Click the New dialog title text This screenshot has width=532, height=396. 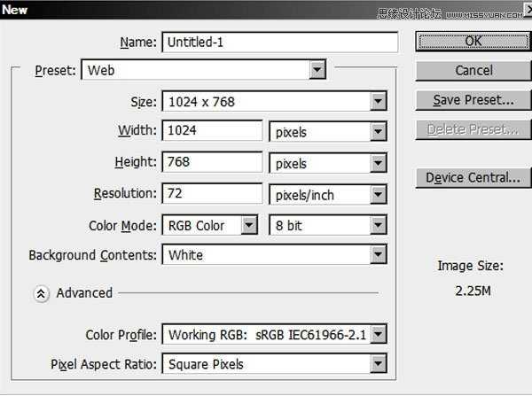14,10
